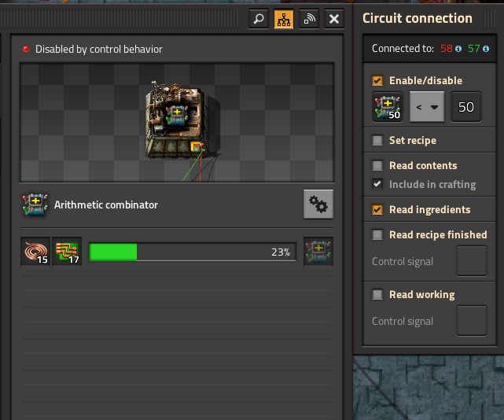
Task: Open recipe settings with gears button
Action: (x=318, y=204)
